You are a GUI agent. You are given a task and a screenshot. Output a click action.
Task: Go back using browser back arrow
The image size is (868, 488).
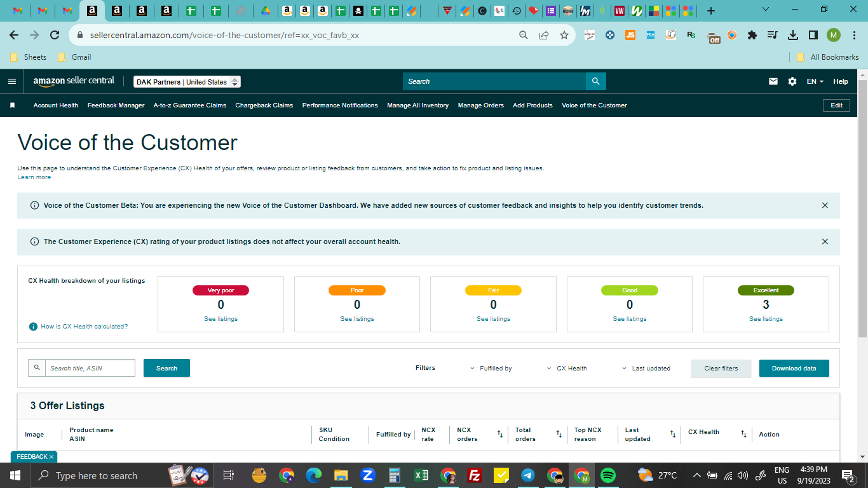(x=14, y=36)
